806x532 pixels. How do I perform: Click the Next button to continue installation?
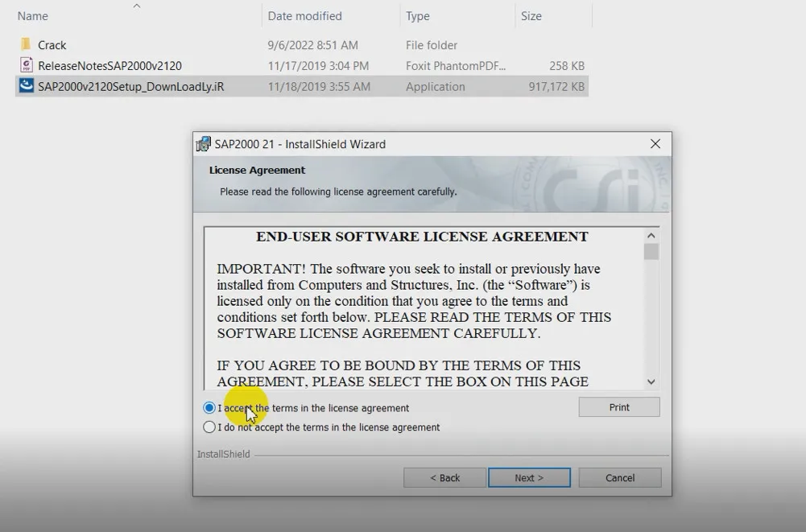click(x=529, y=477)
